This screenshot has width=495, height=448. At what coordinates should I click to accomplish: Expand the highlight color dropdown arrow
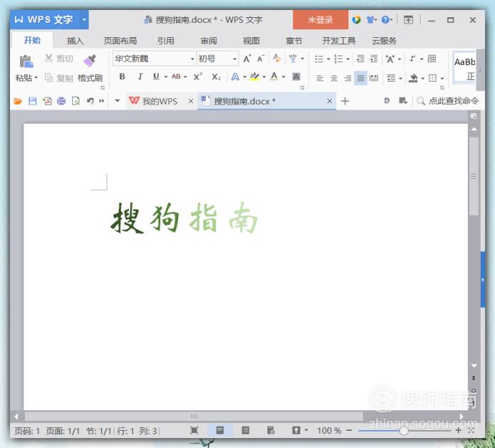(x=264, y=77)
